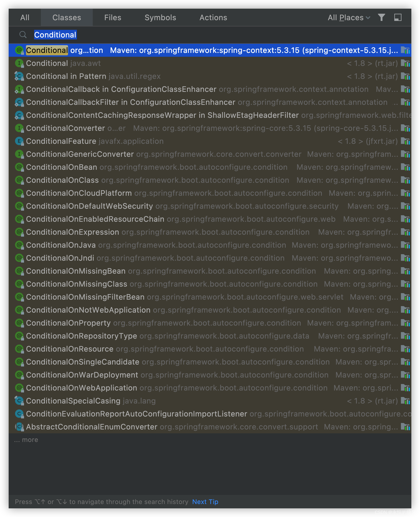
Task: Select ConditionalOnProperty result
Action: pyautogui.click(x=210, y=323)
